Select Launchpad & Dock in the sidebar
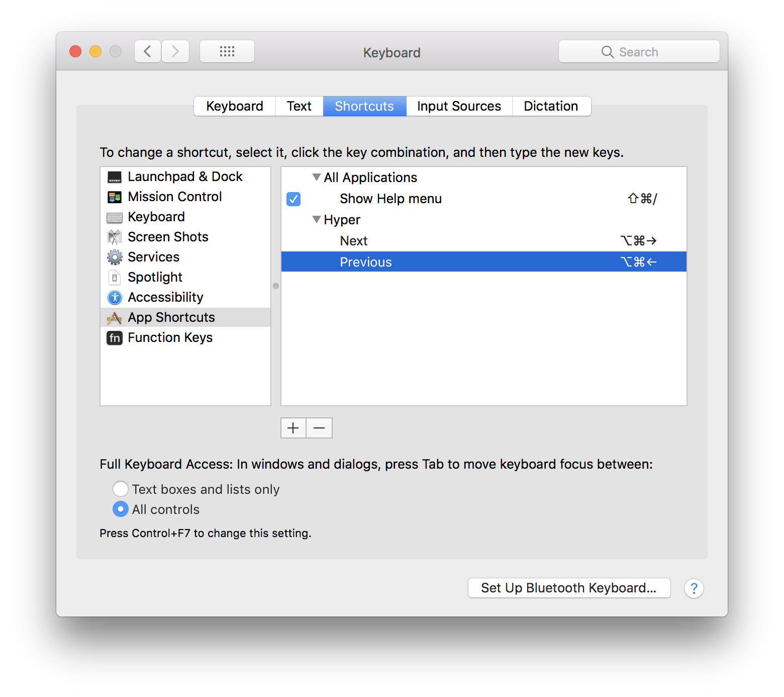 coord(185,177)
